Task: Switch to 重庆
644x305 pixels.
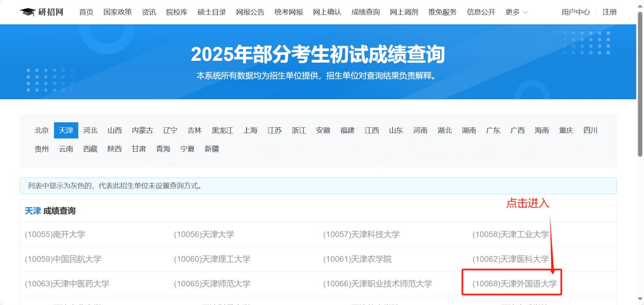Action: (566, 131)
